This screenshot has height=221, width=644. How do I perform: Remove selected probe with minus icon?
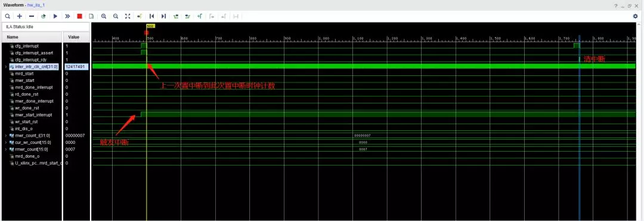(x=32, y=16)
